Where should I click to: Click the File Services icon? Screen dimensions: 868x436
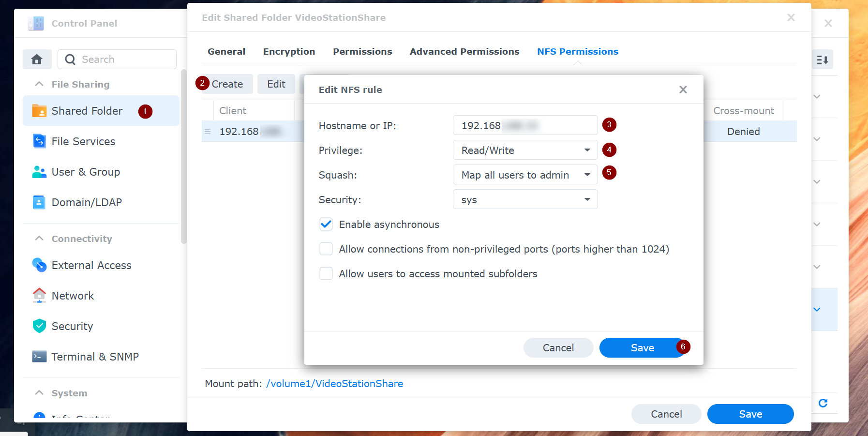coord(39,141)
